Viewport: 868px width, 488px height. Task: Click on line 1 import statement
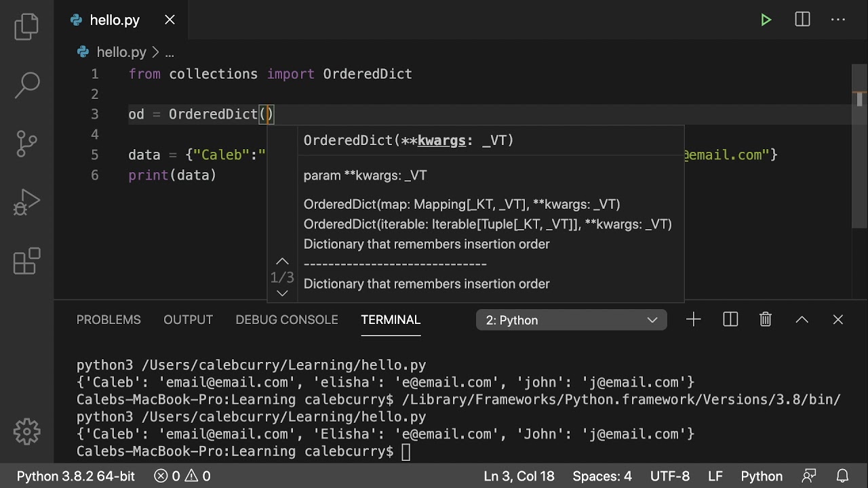[x=270, y=74]
